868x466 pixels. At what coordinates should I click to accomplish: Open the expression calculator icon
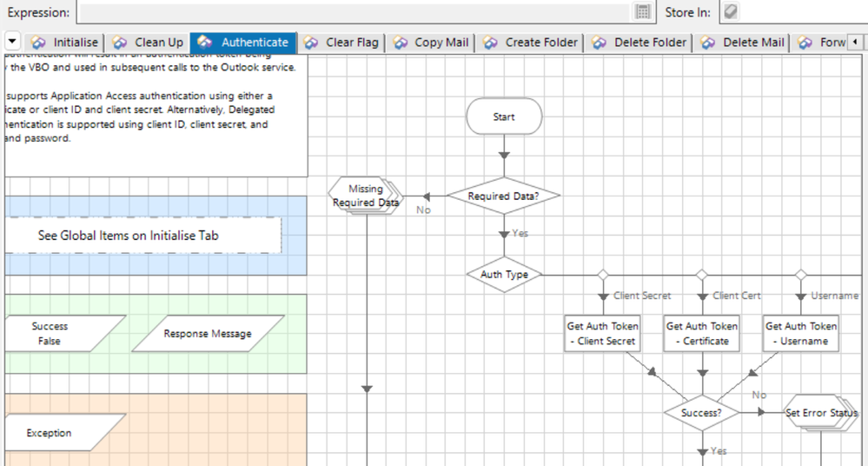tap(643, 11)
